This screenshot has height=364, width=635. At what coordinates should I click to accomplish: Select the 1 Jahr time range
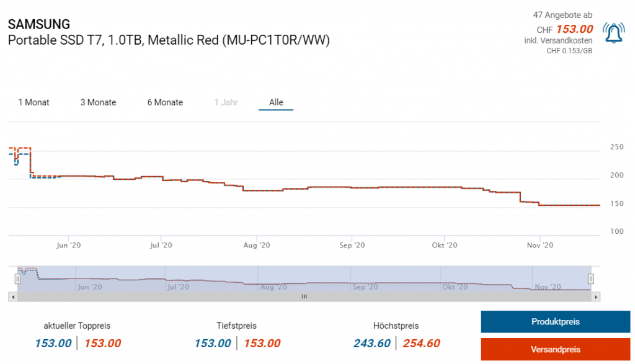click(x=226, y=102)
